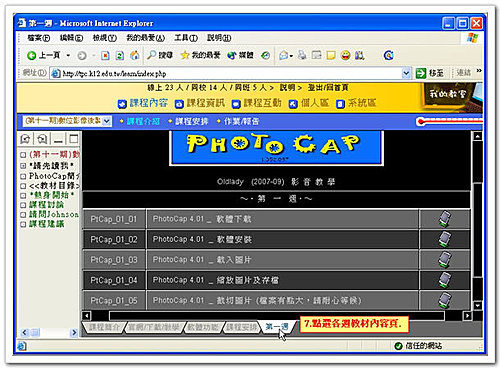Open the PhotoCap簡介 tree item

click(x=54, y=176)
